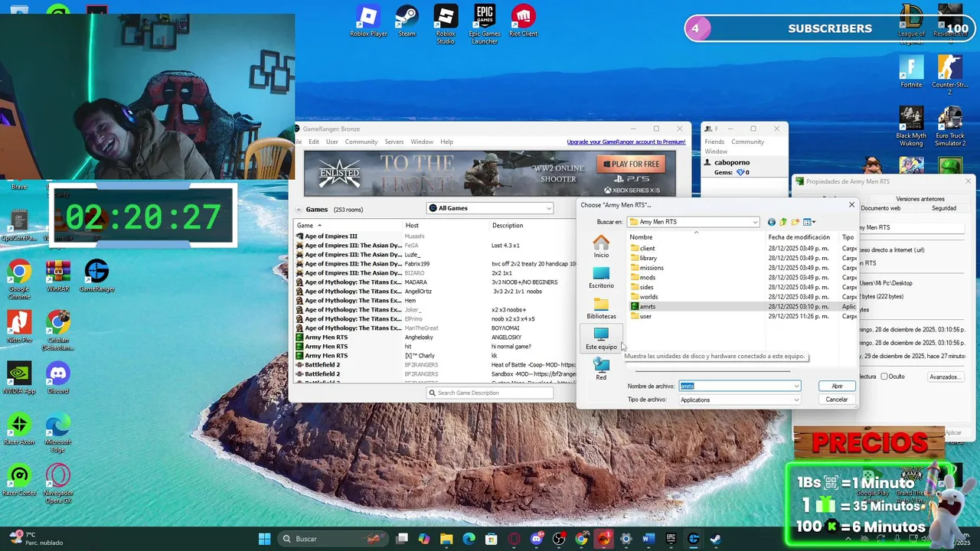
Task: Click the Upgrade GameRanger account to Premium link
Action: click(x=626, y=142)
